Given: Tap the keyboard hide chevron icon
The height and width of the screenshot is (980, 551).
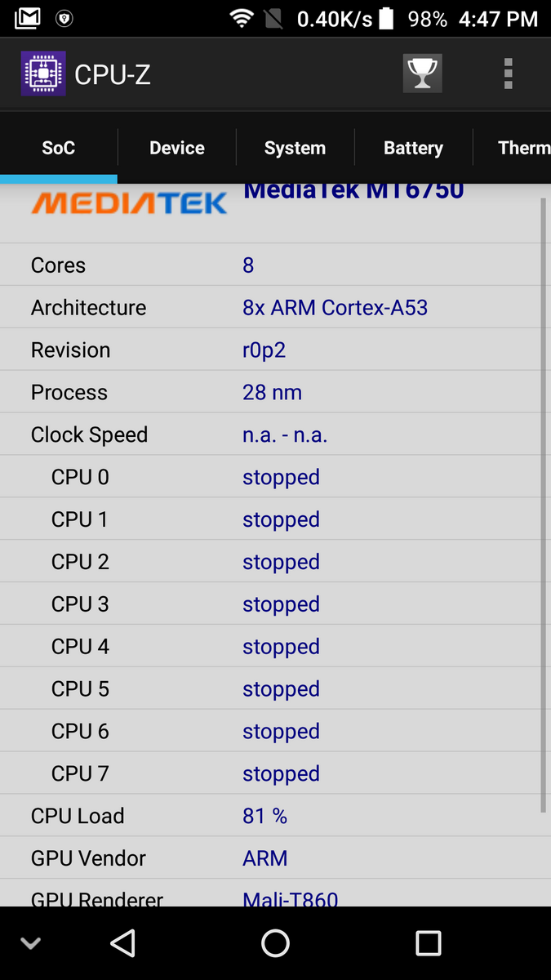Looking at the screenshot, I should 30,943.
